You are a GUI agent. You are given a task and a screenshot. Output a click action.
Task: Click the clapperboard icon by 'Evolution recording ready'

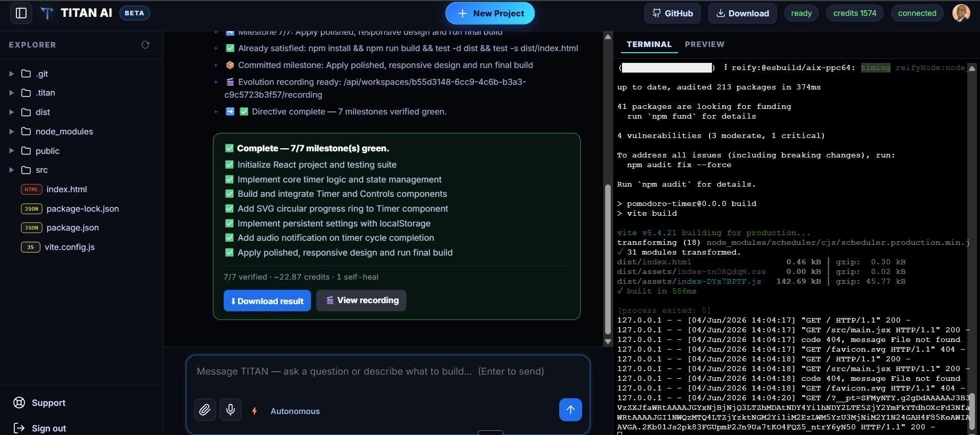[230, 82]
